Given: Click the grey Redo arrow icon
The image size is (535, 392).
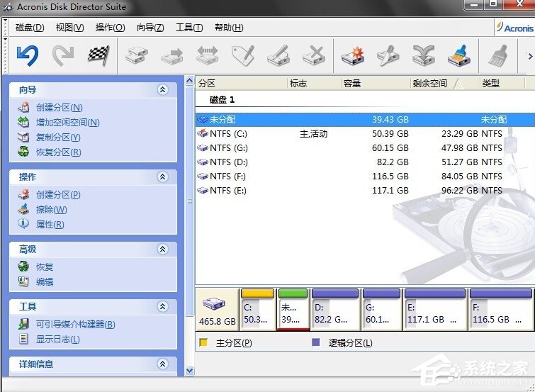Looking at the screenshot, I should point(63,55).
